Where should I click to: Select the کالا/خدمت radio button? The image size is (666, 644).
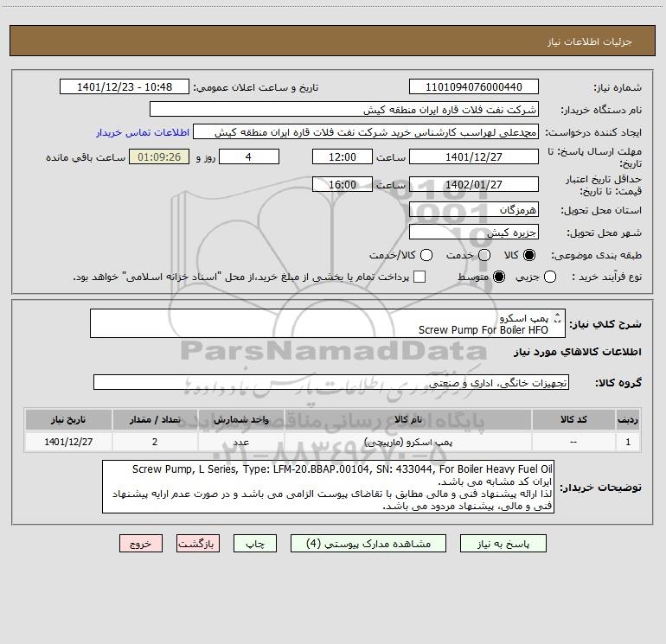[426, 255]
